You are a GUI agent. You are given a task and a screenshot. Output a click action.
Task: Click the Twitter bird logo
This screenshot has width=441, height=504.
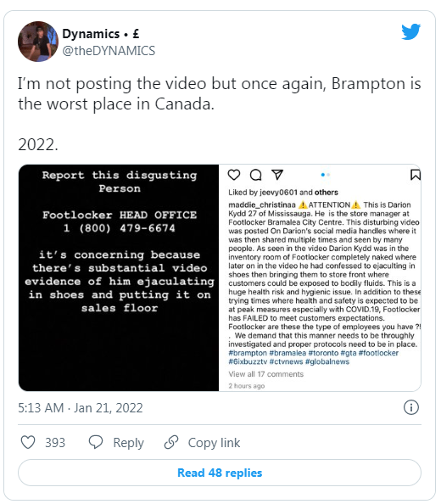410,31
